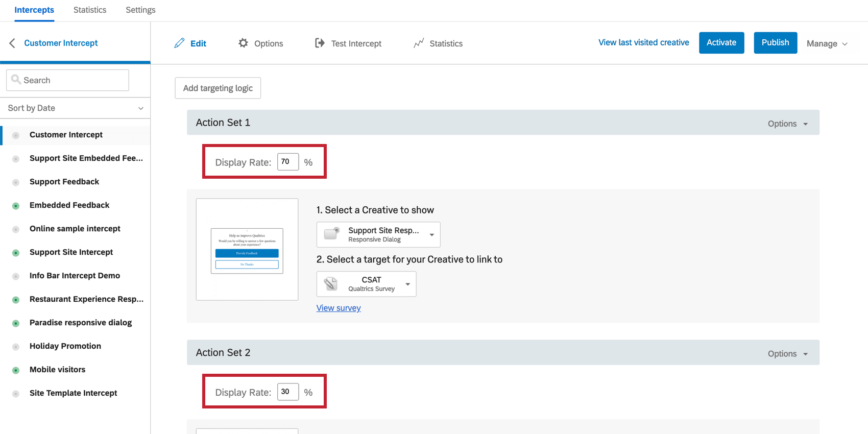Click the Support Site Responsive Dialog creative icon
Viewport: 868px width, 434px height.
pyautogui.click(x=332, y=234)
